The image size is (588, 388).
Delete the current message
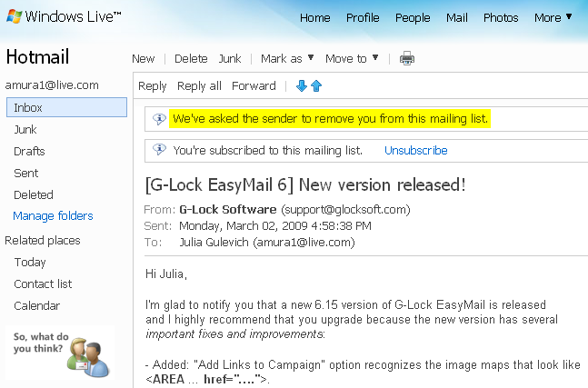(x=191, y=58)
